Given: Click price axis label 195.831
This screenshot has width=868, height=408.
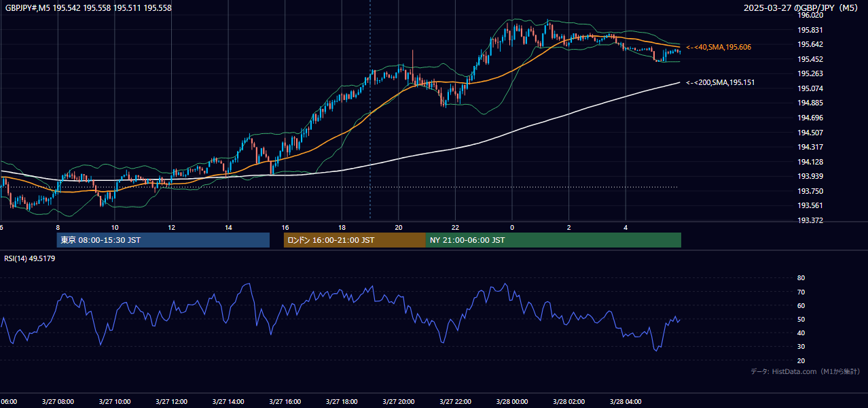Looking at the screenshot, I should [x=810, y=30].
